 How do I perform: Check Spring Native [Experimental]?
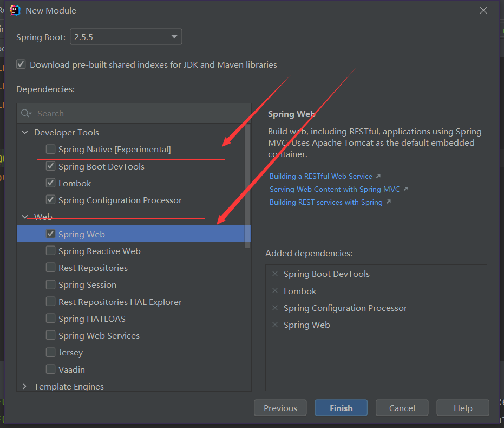pos(50,149)
